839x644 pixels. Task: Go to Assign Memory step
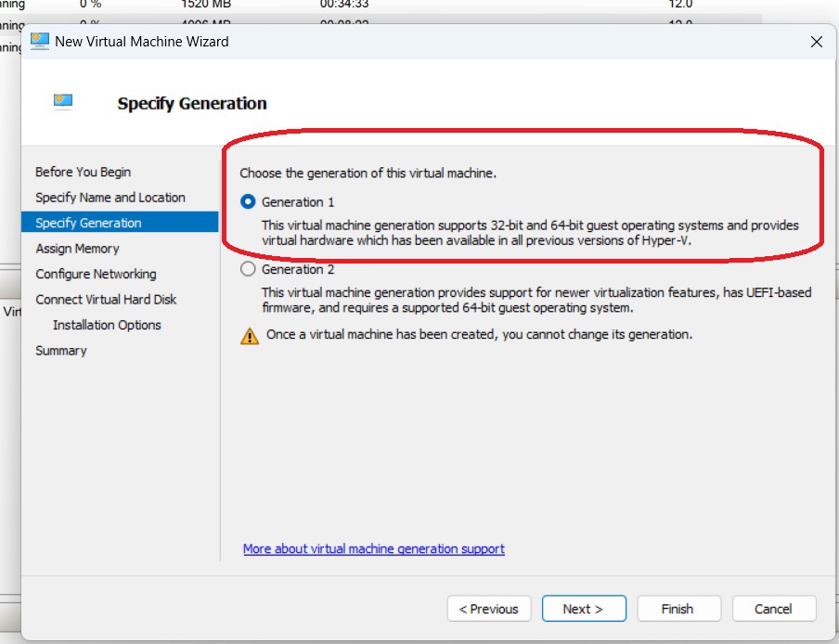pyautogui.click(x=78, y=249)
